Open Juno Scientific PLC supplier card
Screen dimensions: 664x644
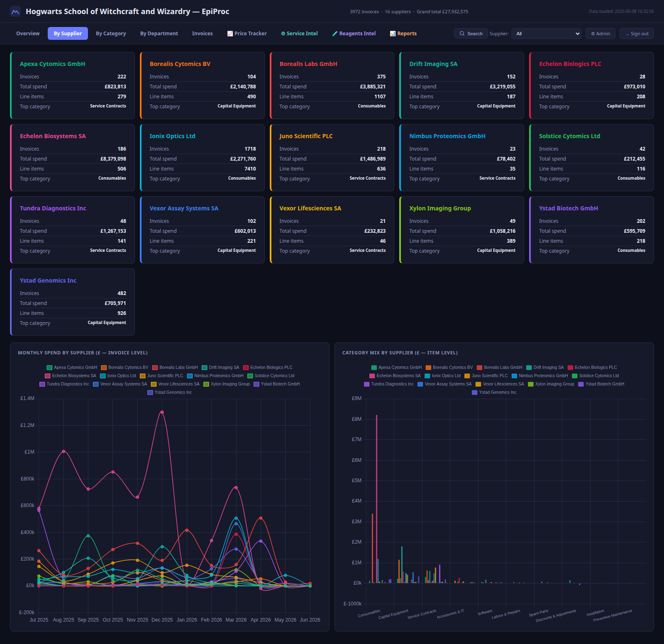point(332,158)
